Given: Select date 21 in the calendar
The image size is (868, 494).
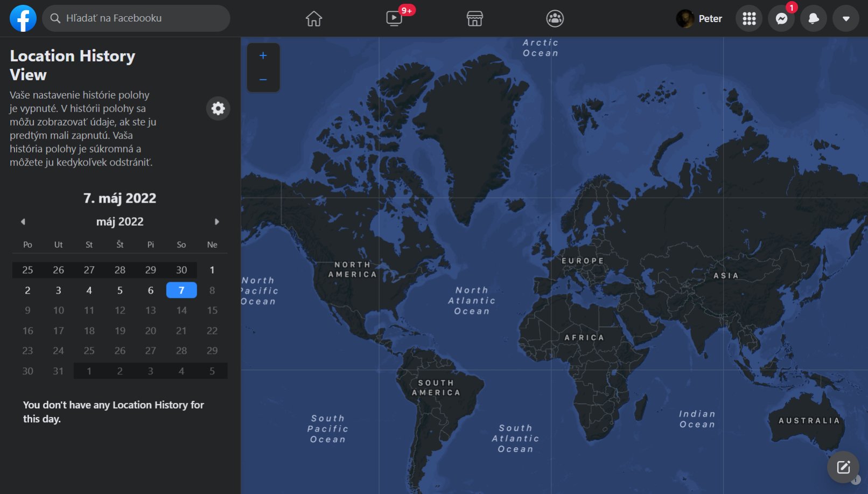Looking at the screenshot, I should pyautogui.click(x=181, y=331).
